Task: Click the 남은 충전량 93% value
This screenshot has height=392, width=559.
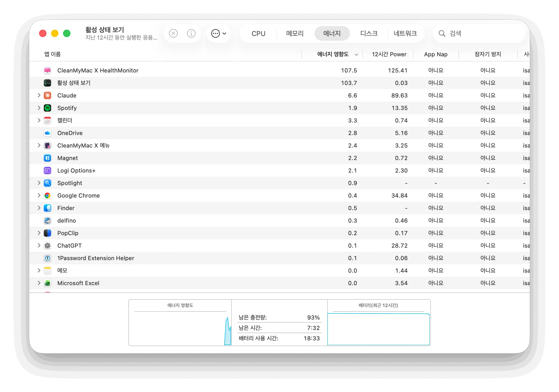Action: click(x=313, y=317)
